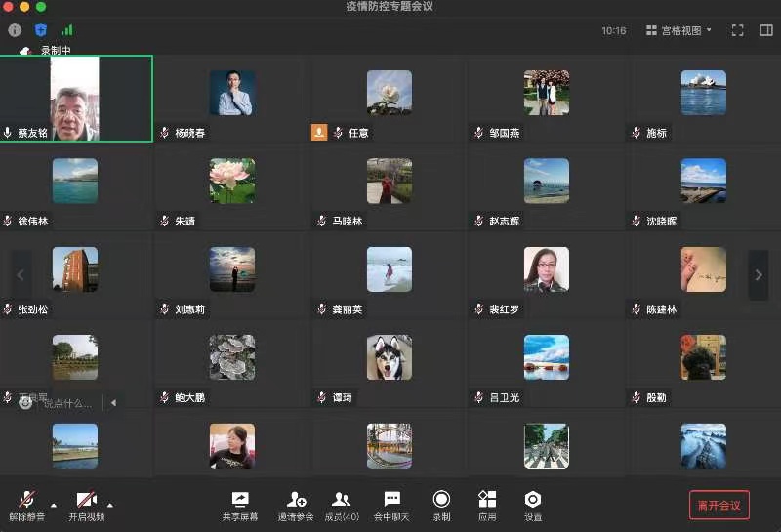
Task: Click the 录制 record button
Action: point(441,506)
